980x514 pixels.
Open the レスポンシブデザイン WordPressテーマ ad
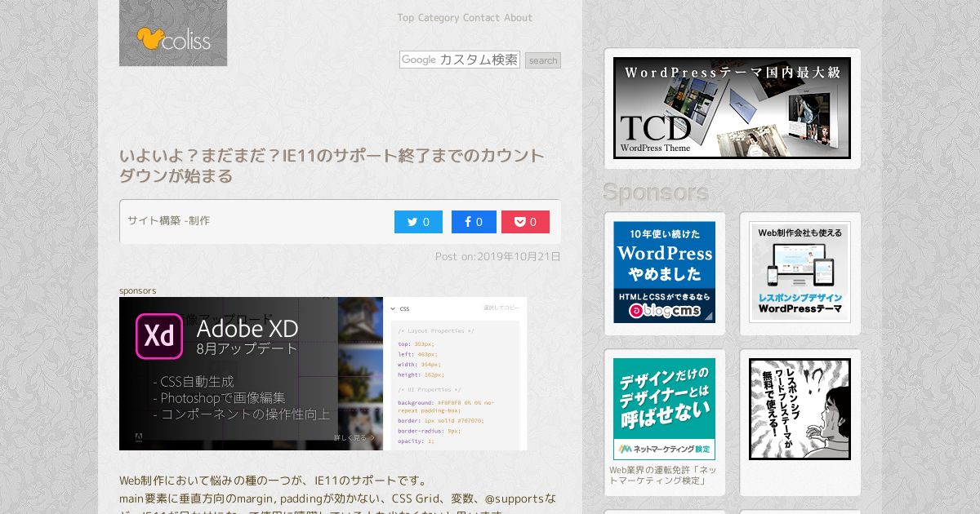click(800, 273)
